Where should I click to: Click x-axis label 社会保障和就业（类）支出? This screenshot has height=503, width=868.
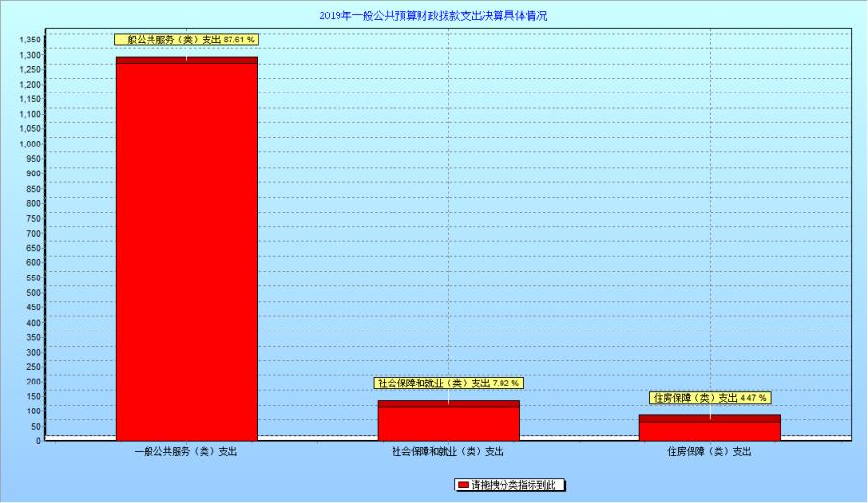[x=448, y=451]
